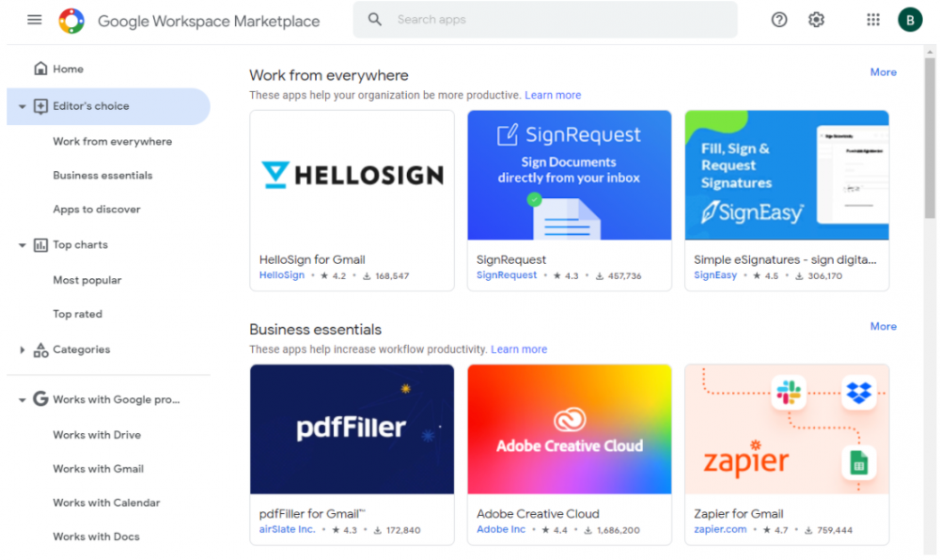This screenshot has height=560, width=940.
Task: Click the Business essentials section heading
Action: pos(315,330)
